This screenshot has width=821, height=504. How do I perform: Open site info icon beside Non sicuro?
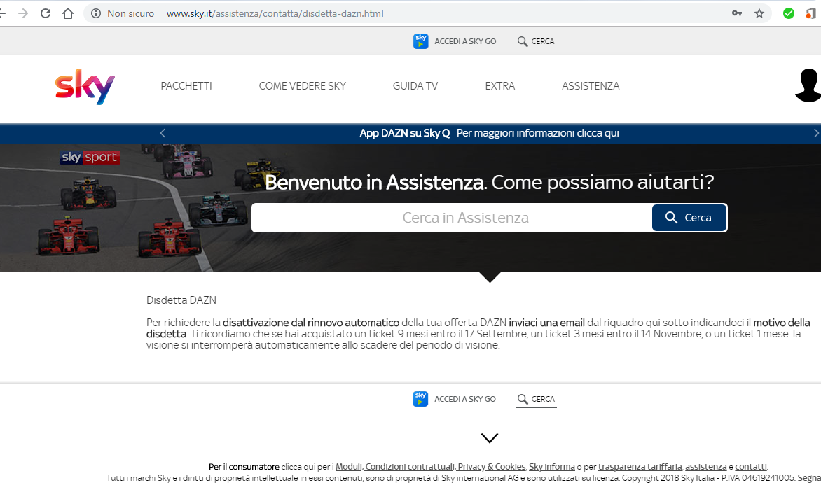tap(96, 13)
